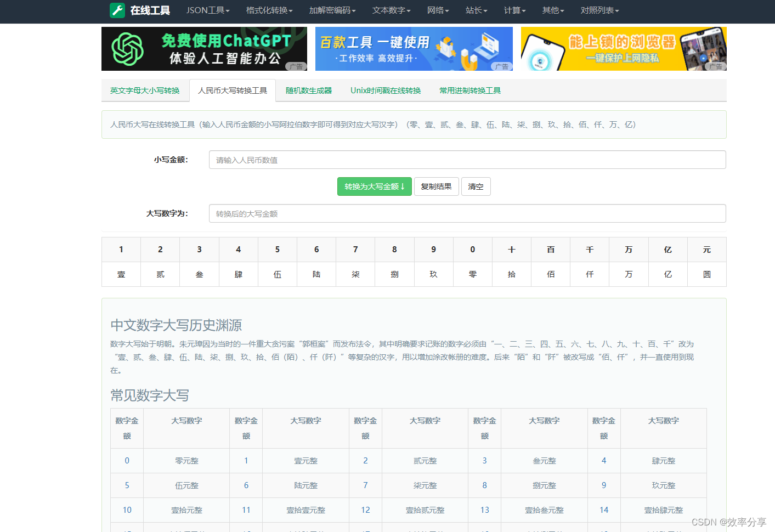
Task: Click the 元 header cell
Action: (x=707, y=250)
